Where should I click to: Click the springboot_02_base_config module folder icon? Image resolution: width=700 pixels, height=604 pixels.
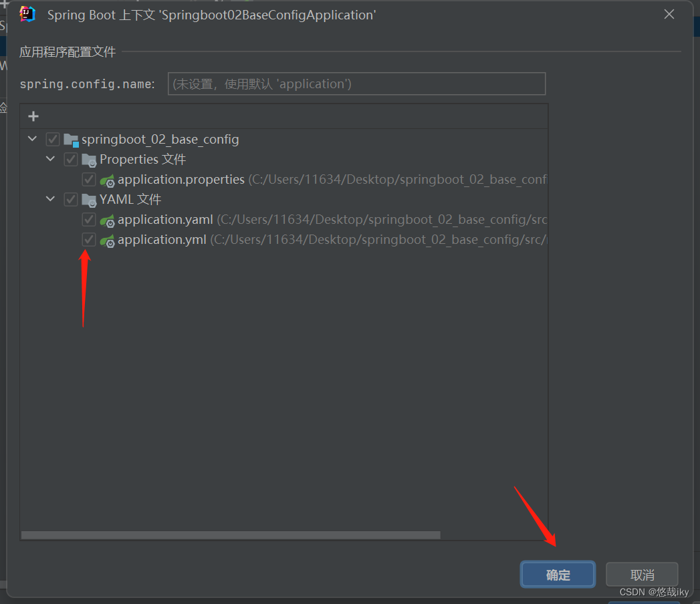(72, 140)
